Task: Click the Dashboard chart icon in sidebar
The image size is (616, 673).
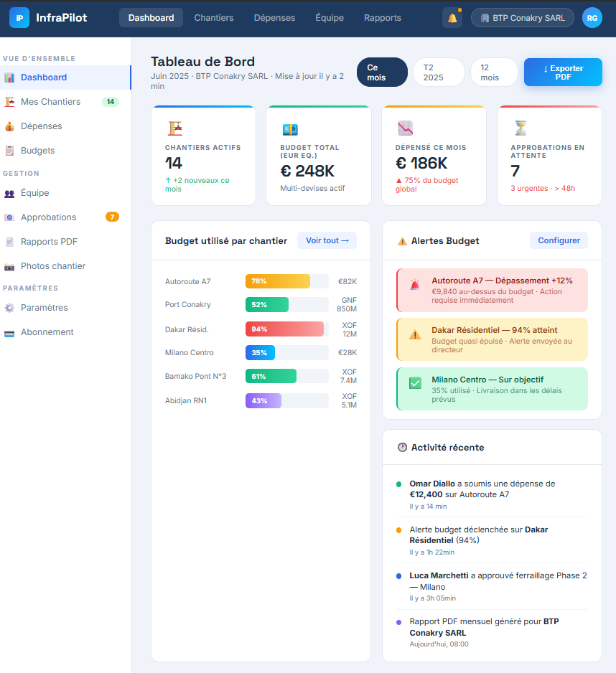Action: pyautogui.click(x=9, y=77)
